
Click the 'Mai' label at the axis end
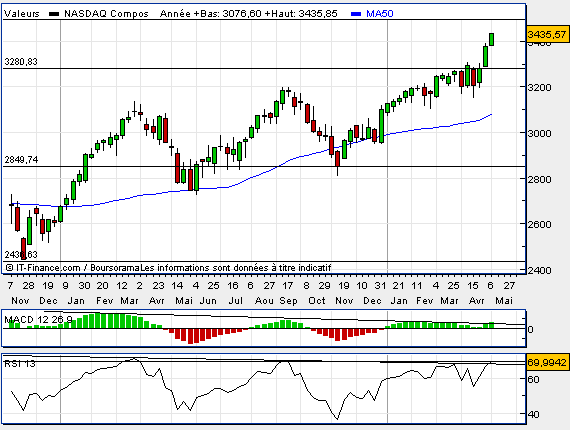click(504, 301)
